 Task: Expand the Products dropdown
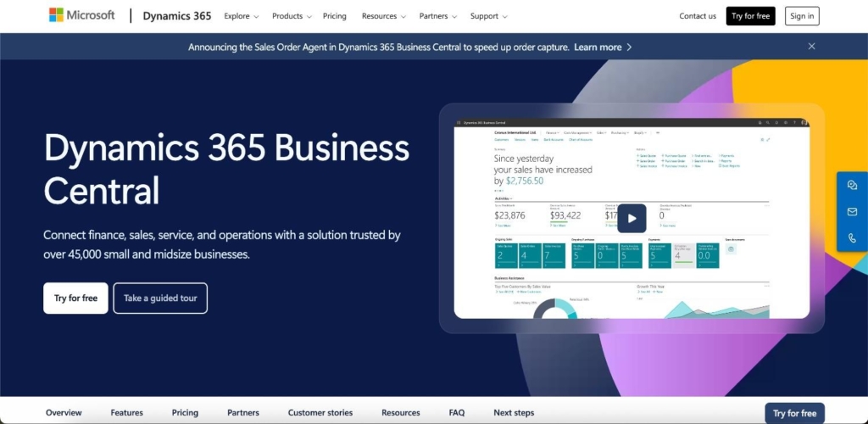[292, 16]
